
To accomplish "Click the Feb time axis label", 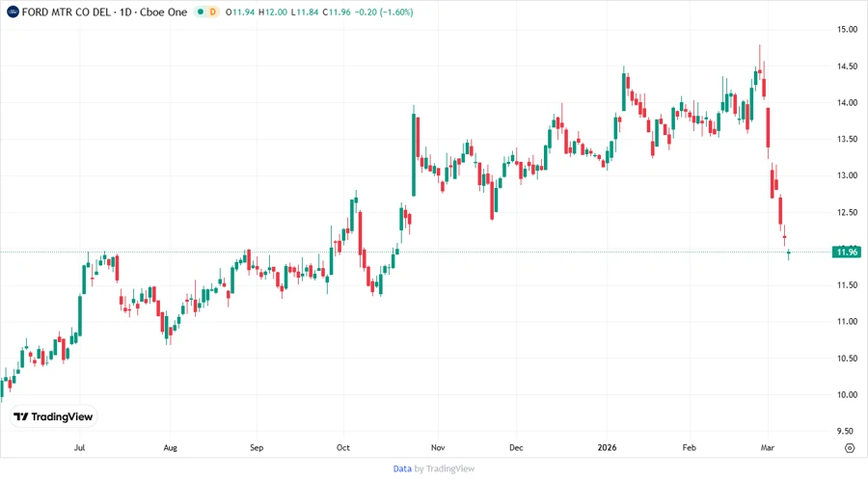I will point(689,447).
